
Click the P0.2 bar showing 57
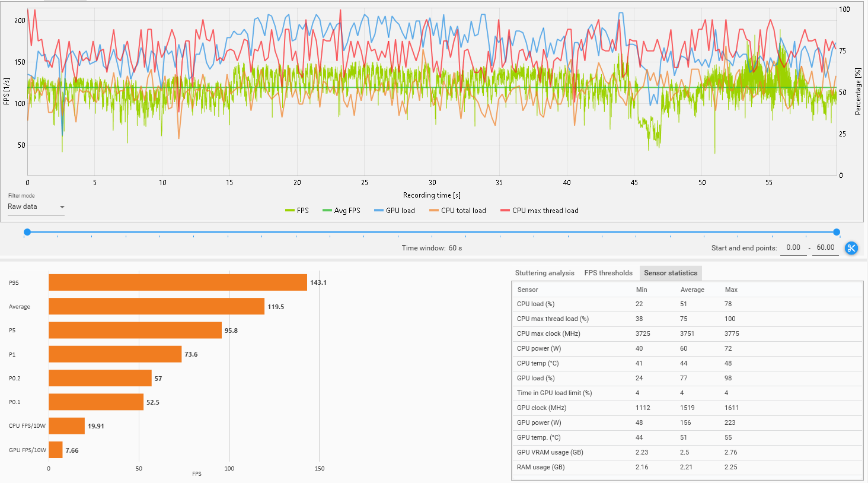click(x=100, y=378)
